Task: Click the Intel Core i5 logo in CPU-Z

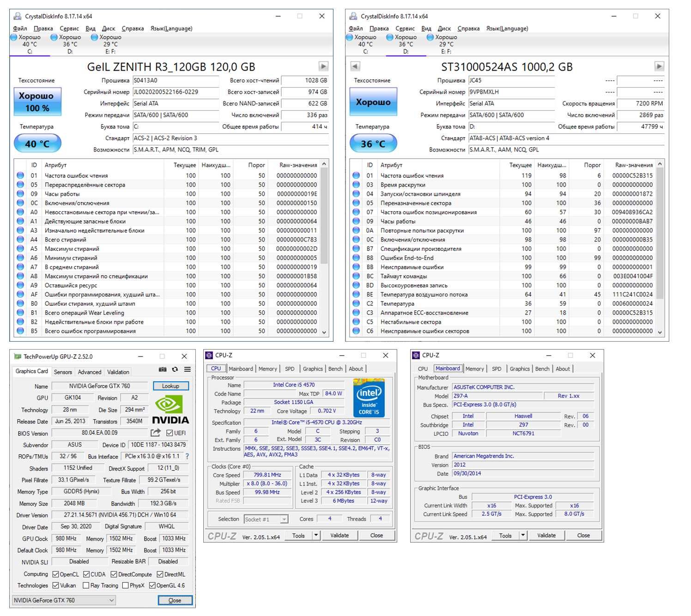Action: [369, 398]
